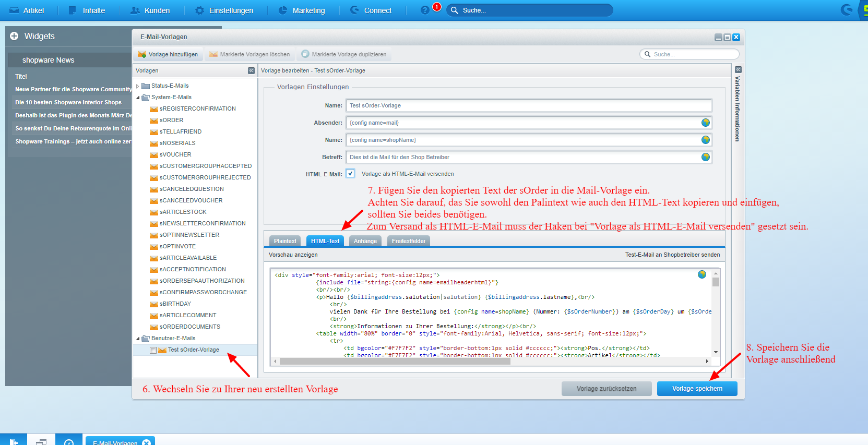Open the Marketing menu
This screenshot has width=868, height=445.
point(302,10)
